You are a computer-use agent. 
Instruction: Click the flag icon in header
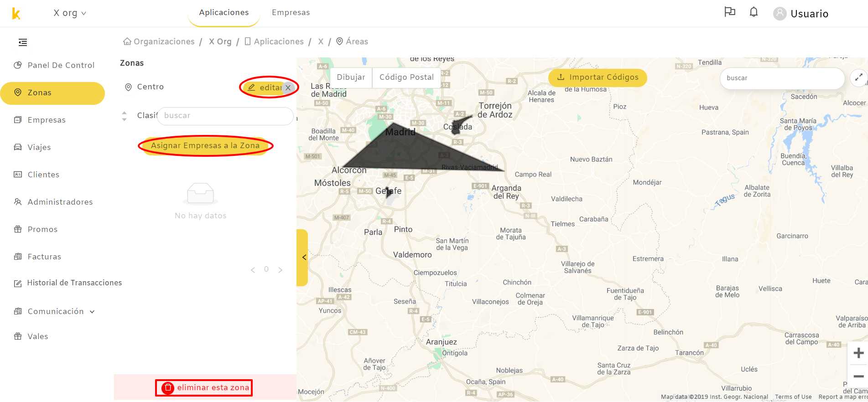coord(730,12)
